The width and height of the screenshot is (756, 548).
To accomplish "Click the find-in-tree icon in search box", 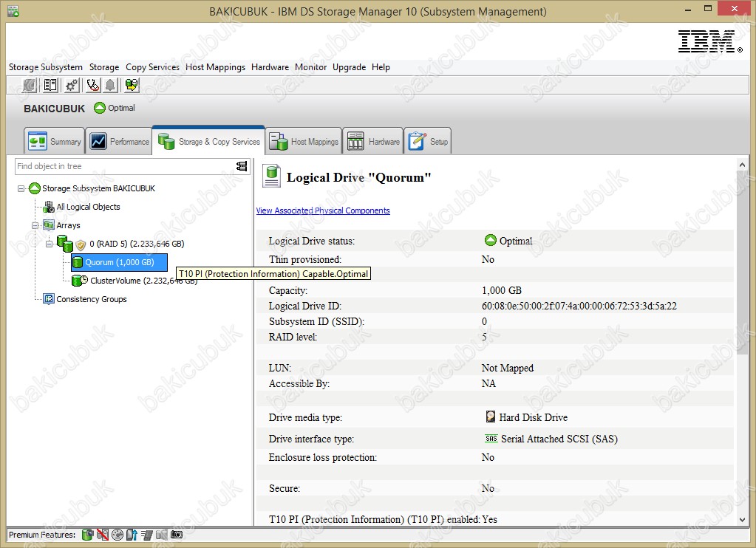I will (242, 166).
